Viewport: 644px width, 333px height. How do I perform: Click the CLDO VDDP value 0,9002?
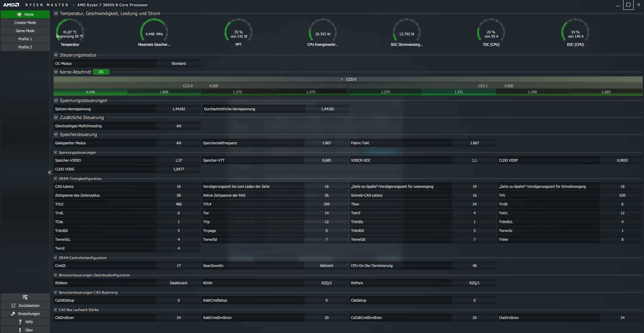pyautogui.click(x=622, y=160)
